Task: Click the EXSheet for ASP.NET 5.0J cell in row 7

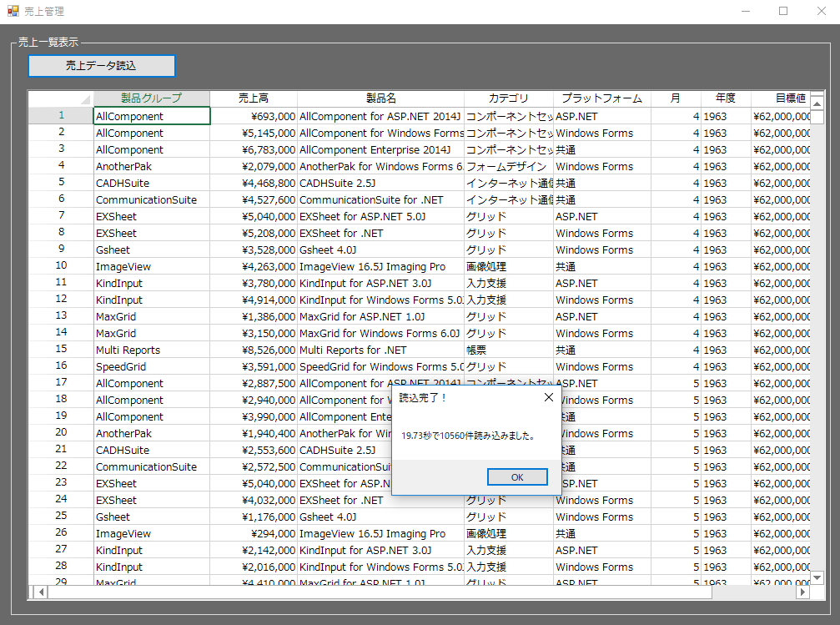Action: click(381, 216)
